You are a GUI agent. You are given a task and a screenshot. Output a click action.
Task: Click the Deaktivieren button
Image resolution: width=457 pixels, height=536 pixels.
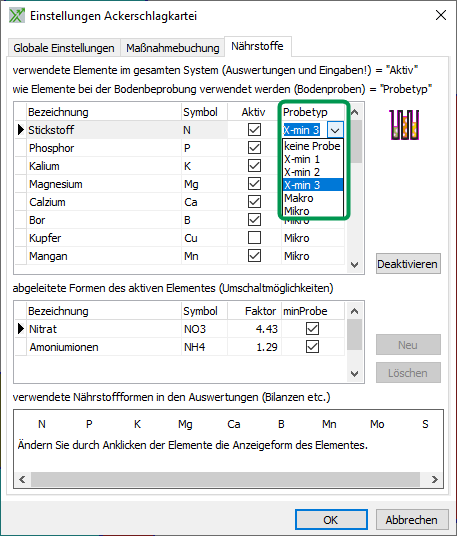(408, 264)
